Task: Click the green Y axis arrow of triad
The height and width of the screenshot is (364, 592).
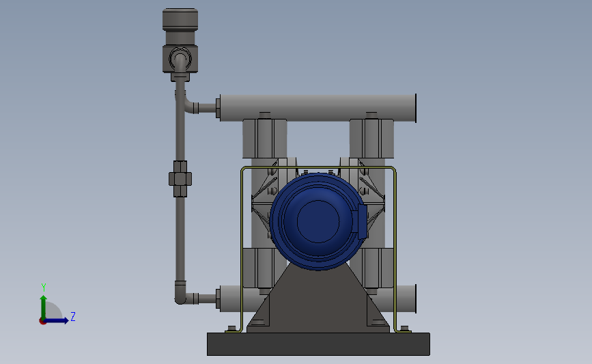Action: click(x=44, y=307)
